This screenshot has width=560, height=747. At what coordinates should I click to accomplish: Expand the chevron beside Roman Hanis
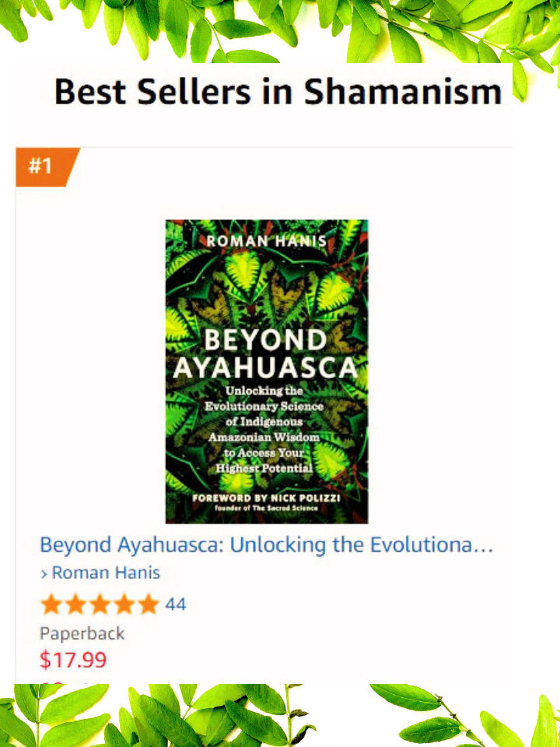pos(44,573)
